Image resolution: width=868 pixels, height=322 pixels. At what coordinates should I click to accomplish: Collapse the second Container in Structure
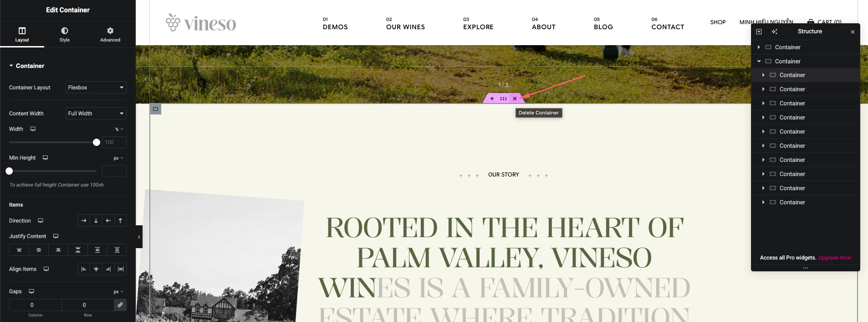pos(759,61)
